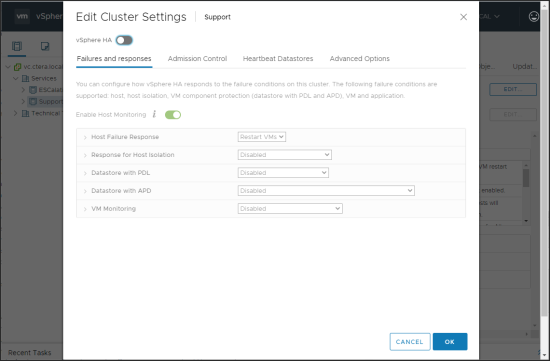Open the Advanced Options tab
Image resolution: width=550 pixels, height=361 pixels.
pyautogui.click(x=360, y=59)
